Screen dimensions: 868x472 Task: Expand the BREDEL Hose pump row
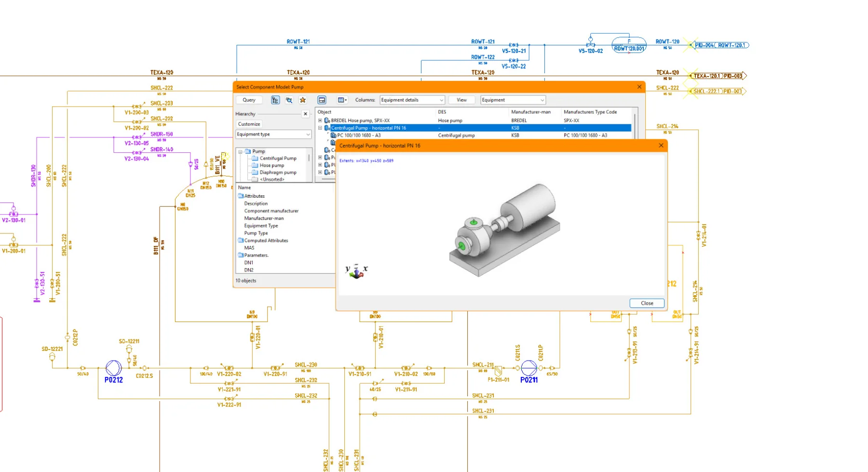pyautogui.click(x=320, y=121)
